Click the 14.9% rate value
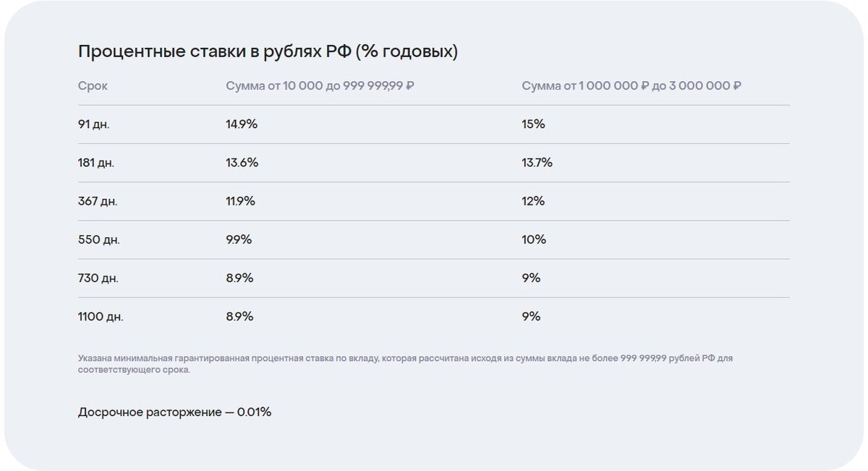The height and width of the screenshot is (471, 868). pos(242,124)
